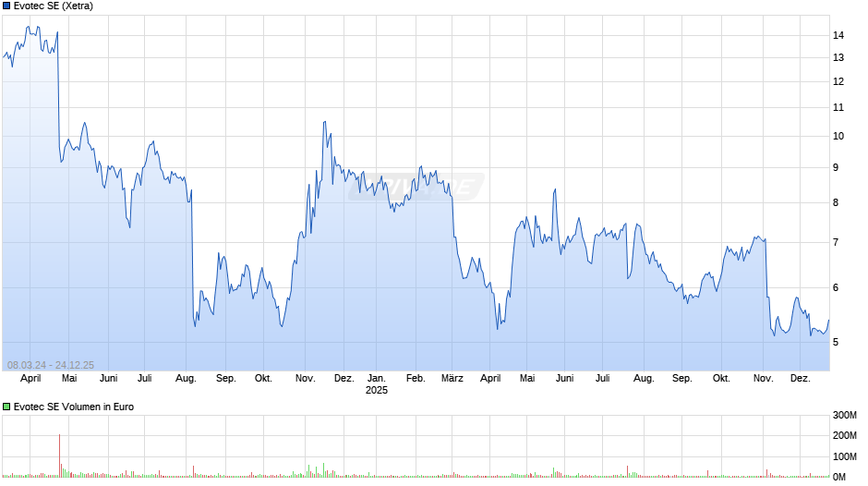Click the 'Sep.' label before 'Jan. 2025'
Image resolution: width=868 pixels, height=486 pixels.
[226, 379]
